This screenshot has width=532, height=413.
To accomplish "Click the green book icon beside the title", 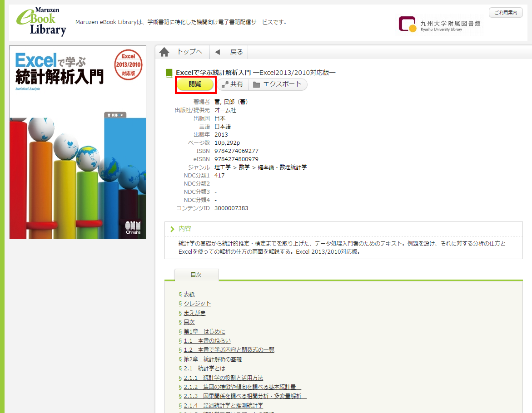I will (169, 73).
